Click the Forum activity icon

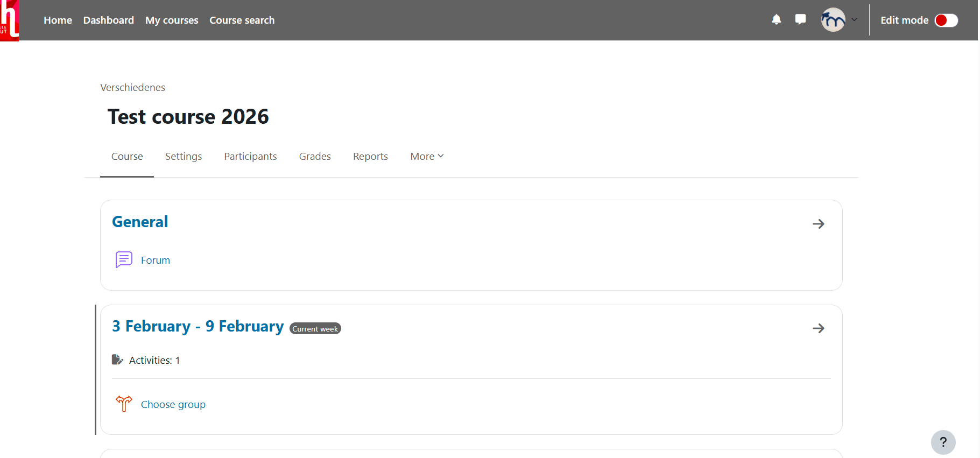(124, 260)
